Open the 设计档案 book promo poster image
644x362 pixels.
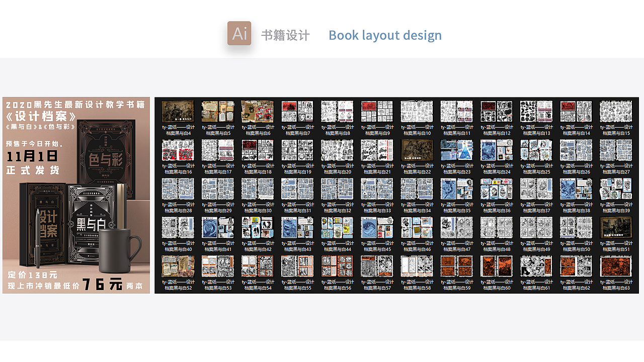pyautogui.click(x=76, y=195)
